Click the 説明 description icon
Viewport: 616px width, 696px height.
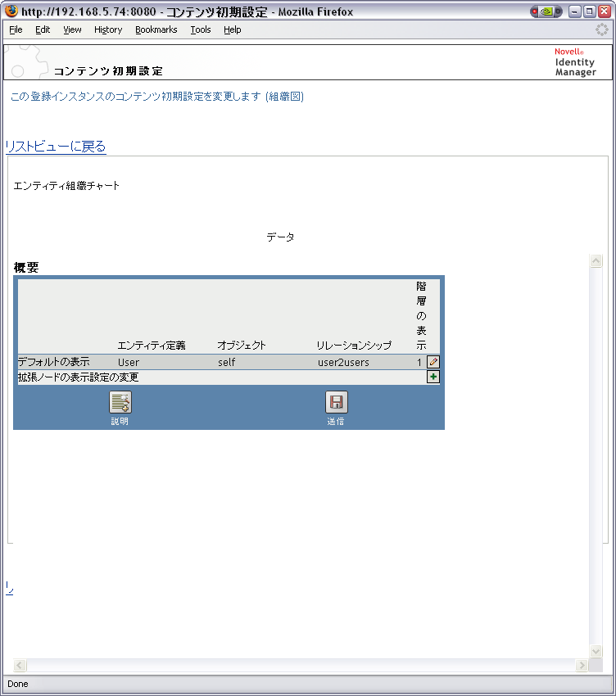point(120,402)
